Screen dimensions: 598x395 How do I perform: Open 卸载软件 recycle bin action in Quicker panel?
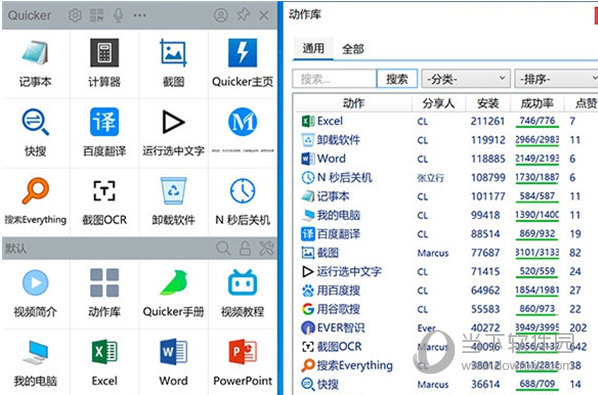coord(174,202)
